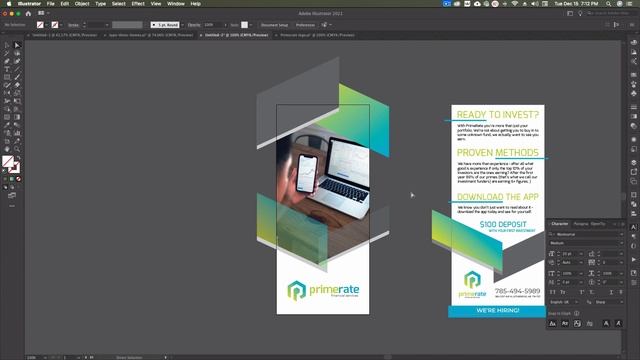Select the Direct Selection tool
The image size is (640, 360).
(x=17, y=45)
